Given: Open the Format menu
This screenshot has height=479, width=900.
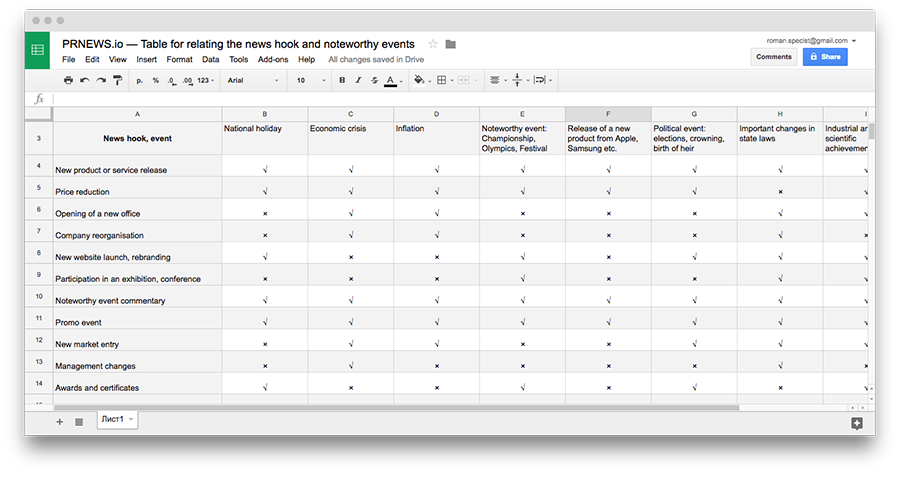Looking at the screenshot, I should (180, 60).
